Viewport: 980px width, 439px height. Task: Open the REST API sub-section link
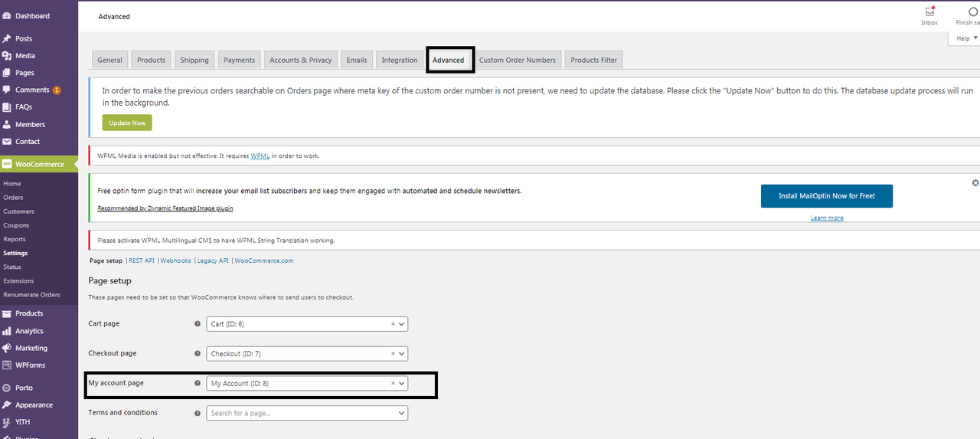(x=142, y=260)
